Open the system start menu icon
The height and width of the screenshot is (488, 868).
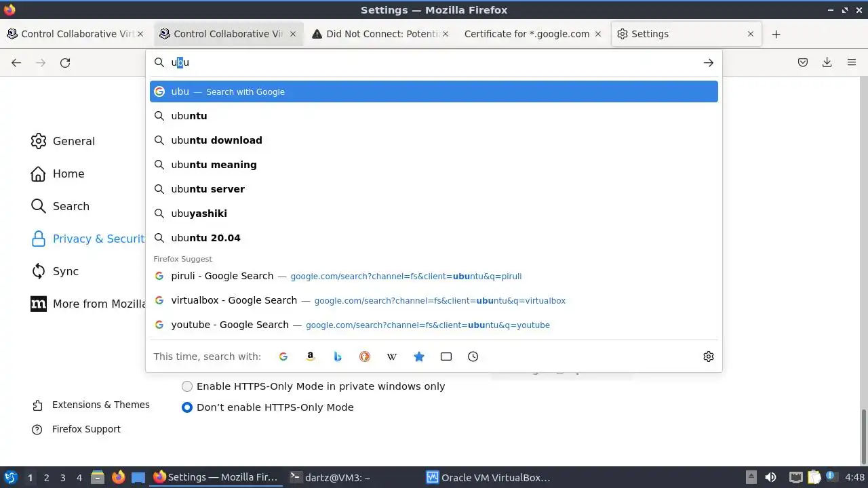coord(11,477)
